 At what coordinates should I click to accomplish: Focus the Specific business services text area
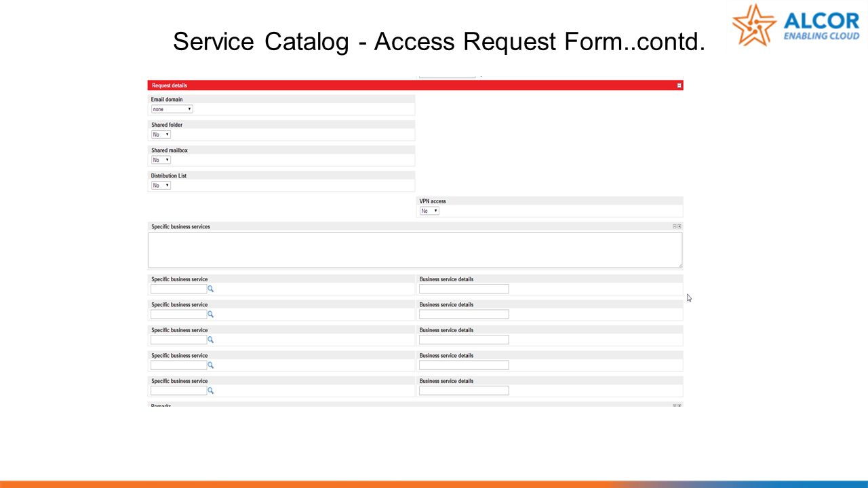(x=415, y=250)
